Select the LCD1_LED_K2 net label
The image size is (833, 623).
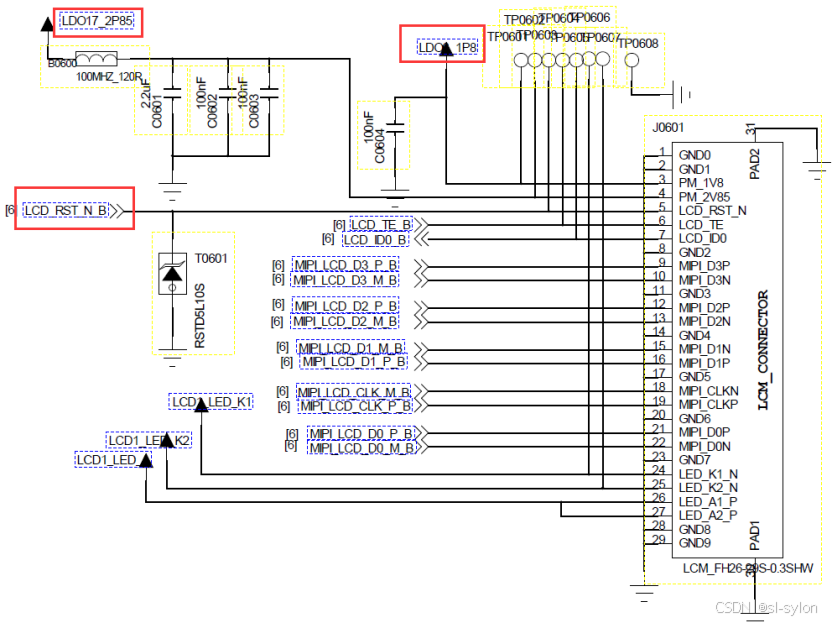click(149, 440)
